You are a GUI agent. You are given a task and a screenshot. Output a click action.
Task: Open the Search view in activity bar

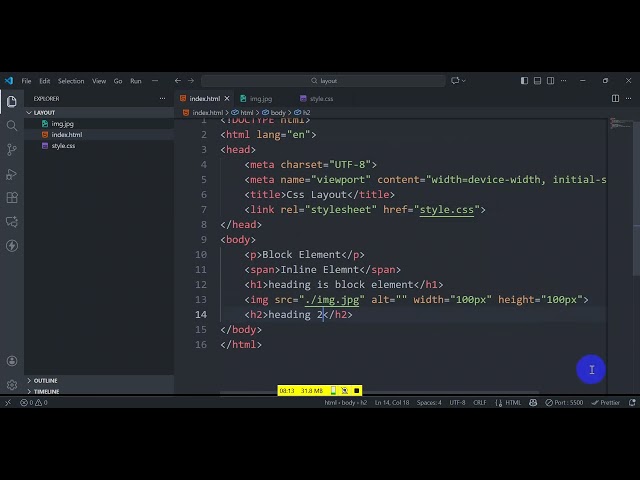coord(12,125)
